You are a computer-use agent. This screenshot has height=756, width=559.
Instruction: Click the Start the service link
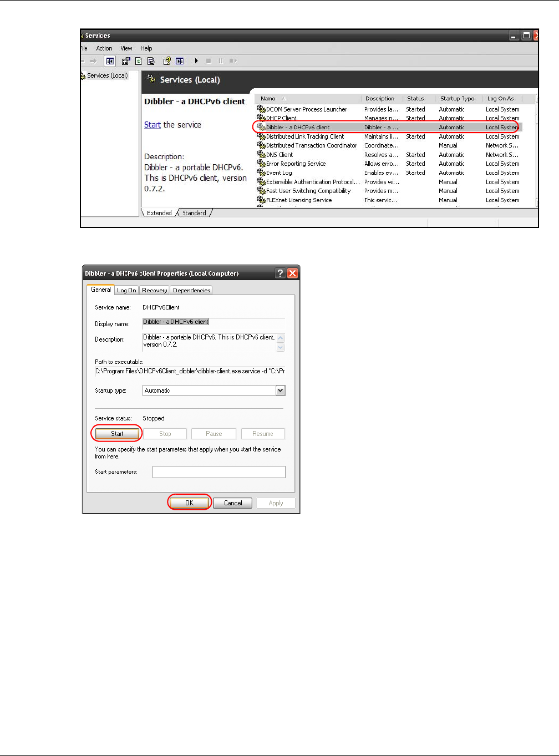coord(153,125)
